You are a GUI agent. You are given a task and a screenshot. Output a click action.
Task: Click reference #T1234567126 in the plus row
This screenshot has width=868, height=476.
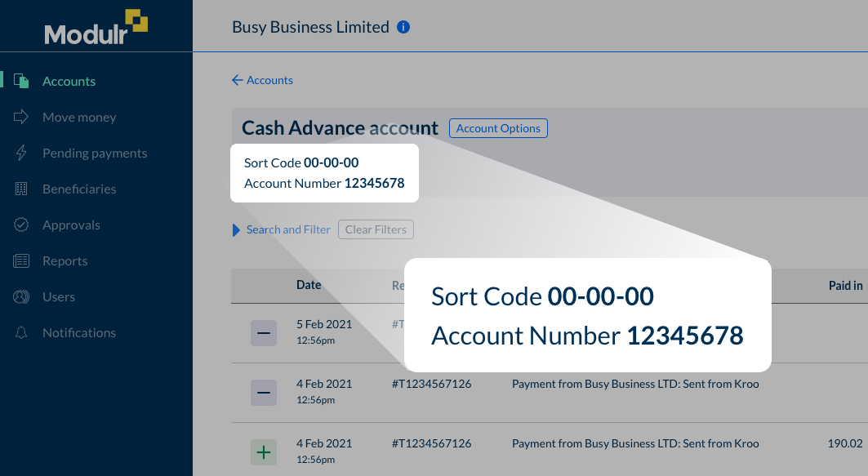pyautogui.click(x=432, y=443)
